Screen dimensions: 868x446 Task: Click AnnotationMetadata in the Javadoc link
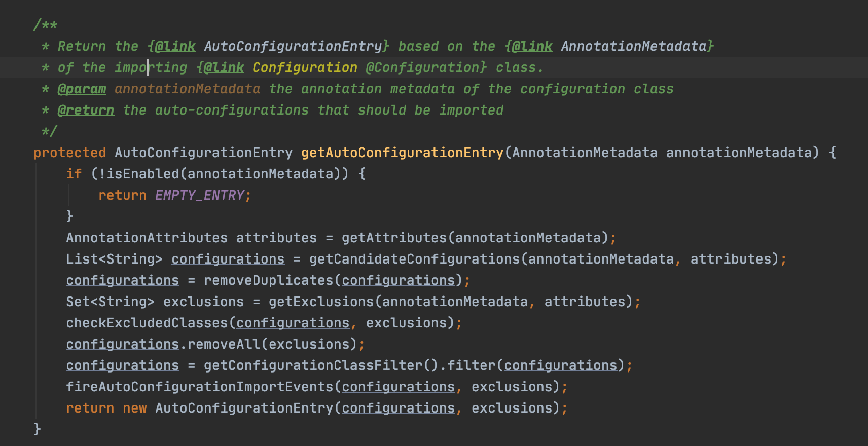pyautogui.click(x=634, y=46)
